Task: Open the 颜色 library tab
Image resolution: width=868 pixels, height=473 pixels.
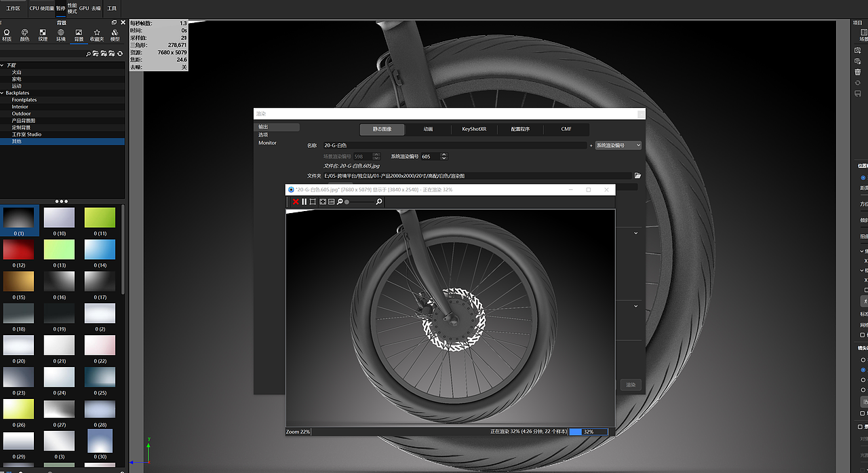Action: click(x=24, y=35)
